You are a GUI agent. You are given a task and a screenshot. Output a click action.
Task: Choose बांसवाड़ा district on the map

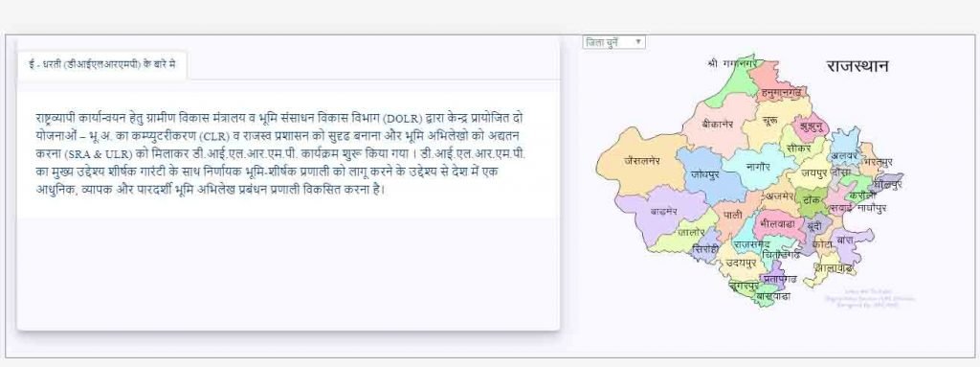pos(773,295)
